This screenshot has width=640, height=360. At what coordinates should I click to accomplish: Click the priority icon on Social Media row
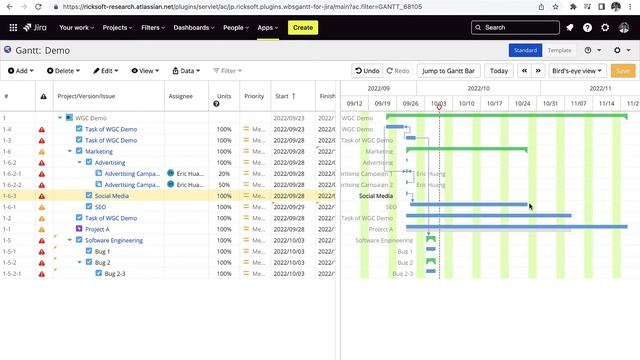point(246,196)
